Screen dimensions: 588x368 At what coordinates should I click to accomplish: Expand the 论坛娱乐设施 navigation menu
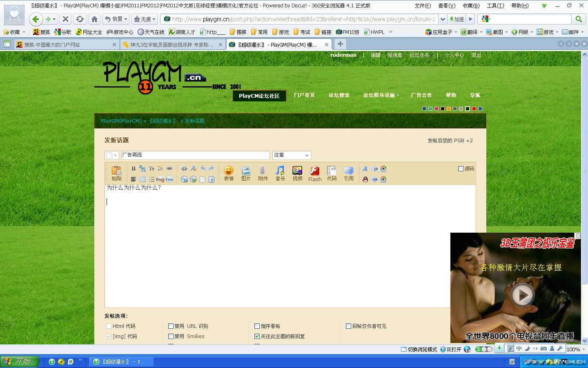point(381,95)
